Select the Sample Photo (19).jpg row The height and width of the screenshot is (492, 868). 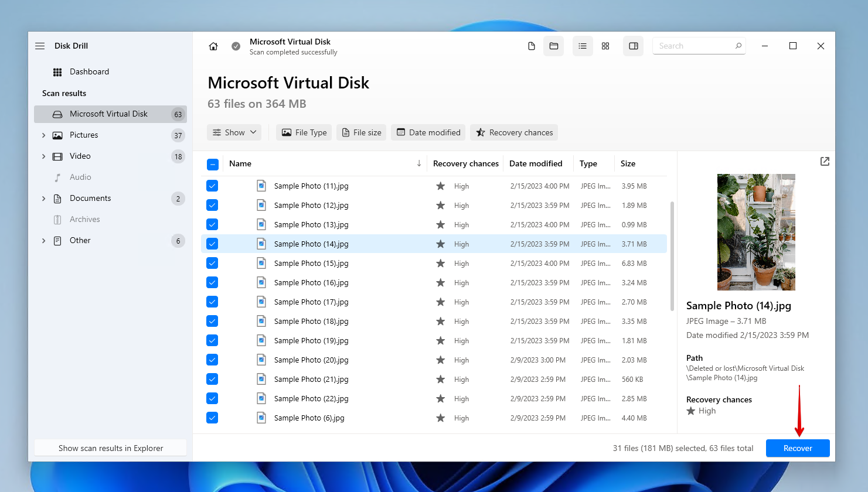[x=434, y=340]
